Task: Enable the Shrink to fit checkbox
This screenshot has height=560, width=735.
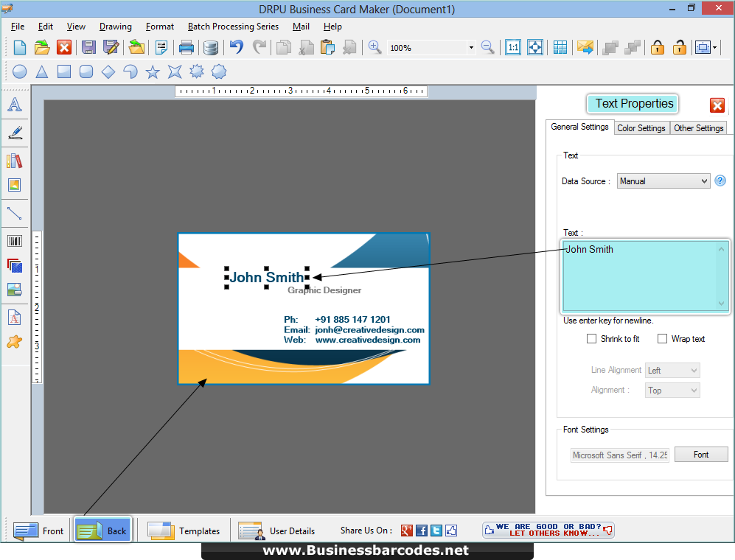Action: click(x=591, y=338)
